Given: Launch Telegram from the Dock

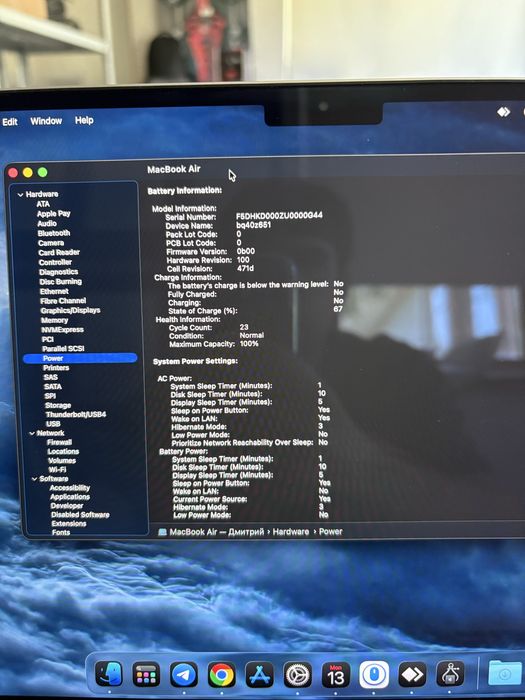Looking at the screenshot, I should click(183, 675).
